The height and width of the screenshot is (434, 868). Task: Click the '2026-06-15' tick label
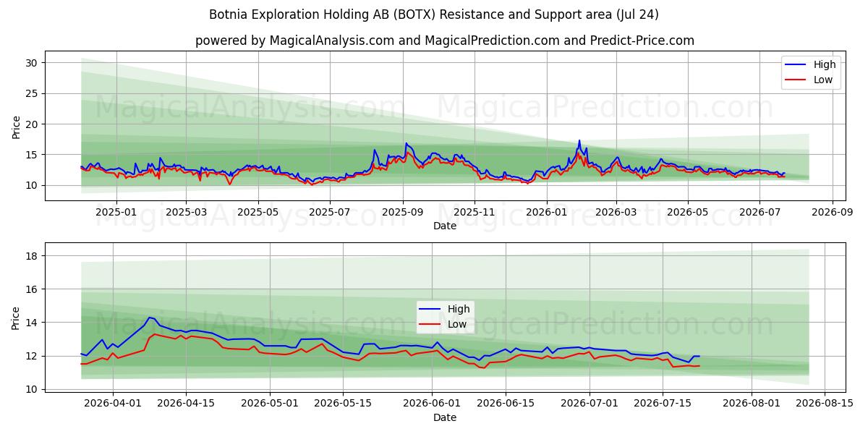coord(504,404)
